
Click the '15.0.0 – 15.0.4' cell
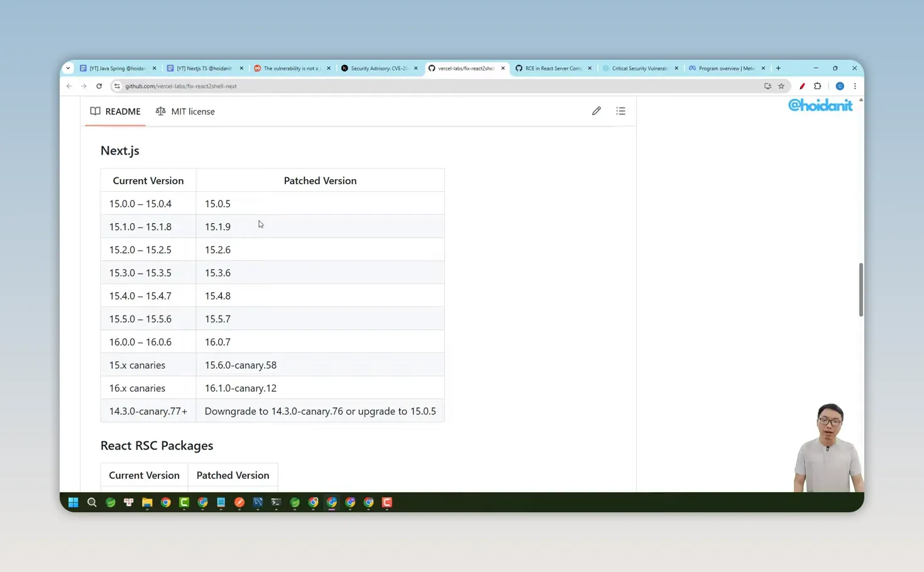[x=148, y=204]
